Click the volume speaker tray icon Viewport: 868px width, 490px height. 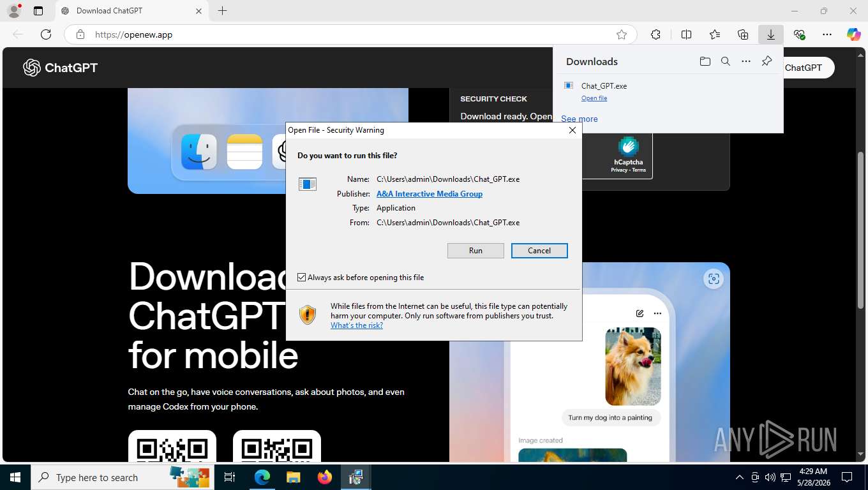pos(770,477)
